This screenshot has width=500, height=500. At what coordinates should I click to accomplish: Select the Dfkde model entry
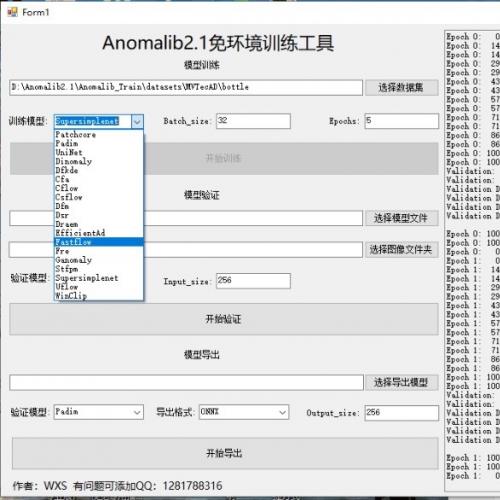[99, 170]
